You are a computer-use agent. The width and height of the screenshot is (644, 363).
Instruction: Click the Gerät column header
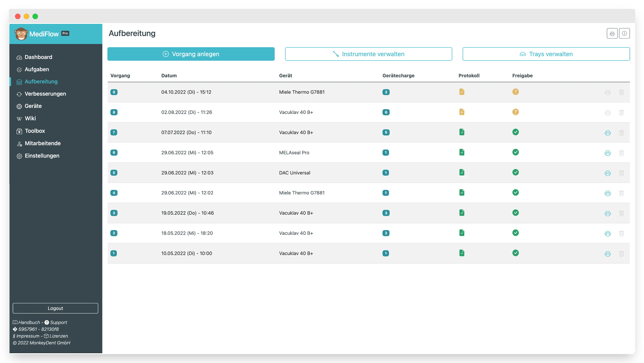[x=286, y=76]
